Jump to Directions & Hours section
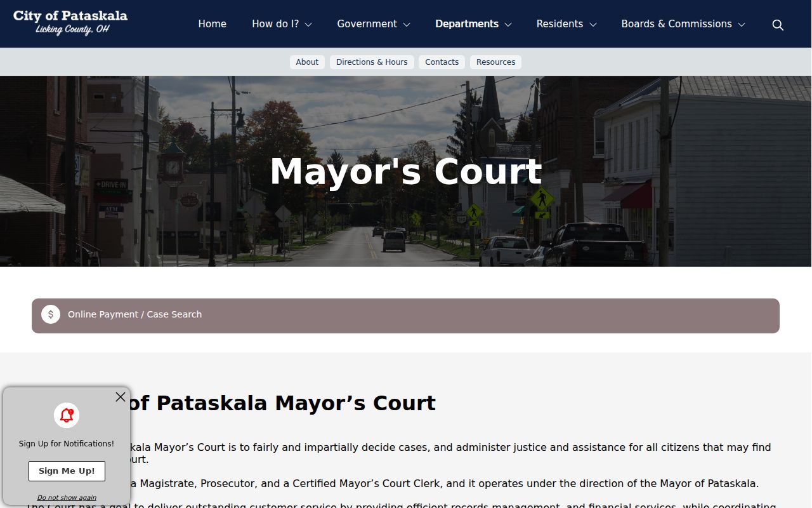 click(x=372, y=62)
